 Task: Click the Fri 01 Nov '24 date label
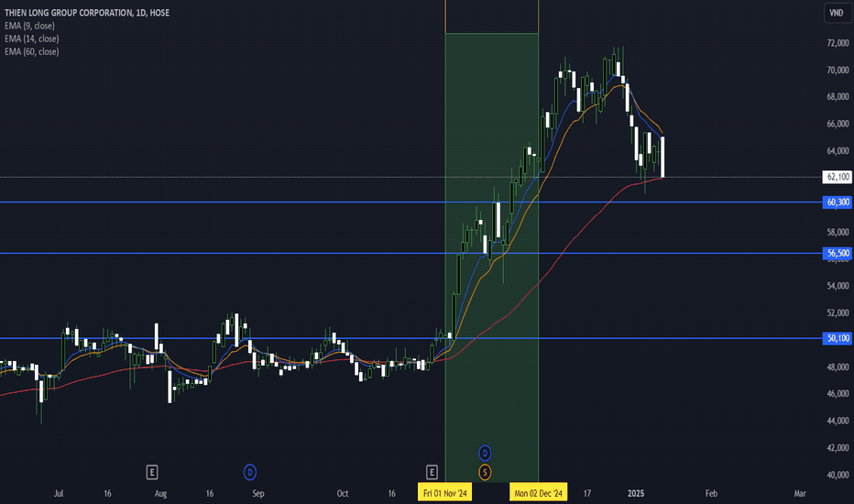point(445,493)
